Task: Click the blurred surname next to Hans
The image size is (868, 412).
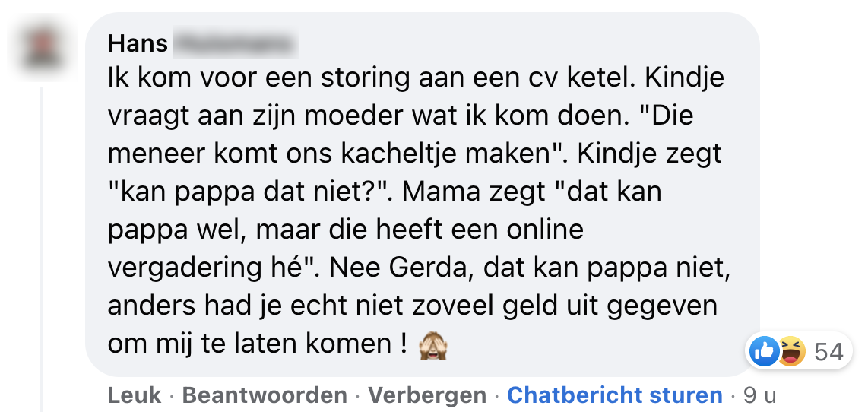Action: (236, 44)
